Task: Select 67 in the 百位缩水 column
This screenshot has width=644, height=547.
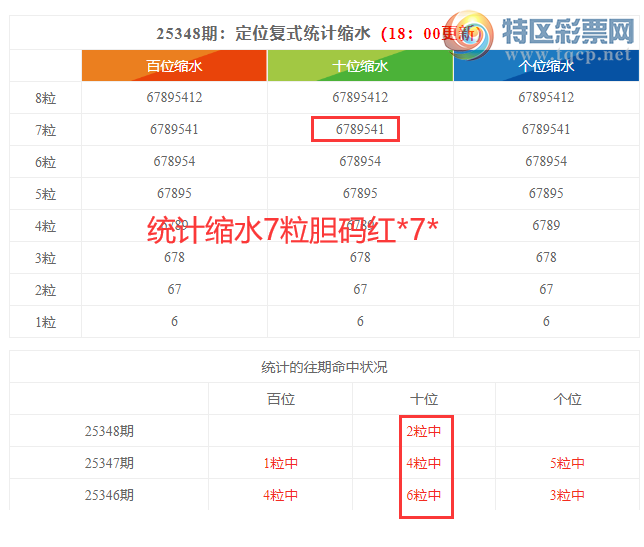Action: tap(174, 290)
